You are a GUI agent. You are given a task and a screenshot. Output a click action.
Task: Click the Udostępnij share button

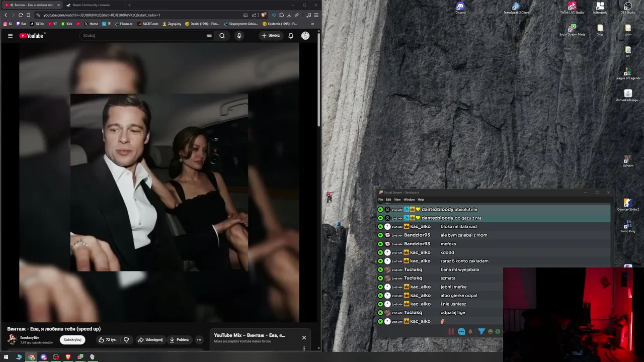(x=150, y=340)
